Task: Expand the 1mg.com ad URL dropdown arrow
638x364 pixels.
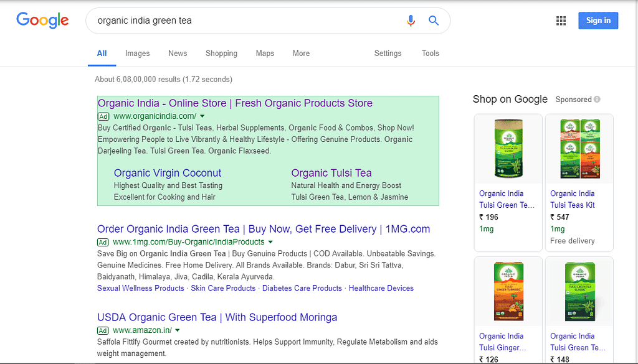Action: pyautogui.click(x=270, y=242)
